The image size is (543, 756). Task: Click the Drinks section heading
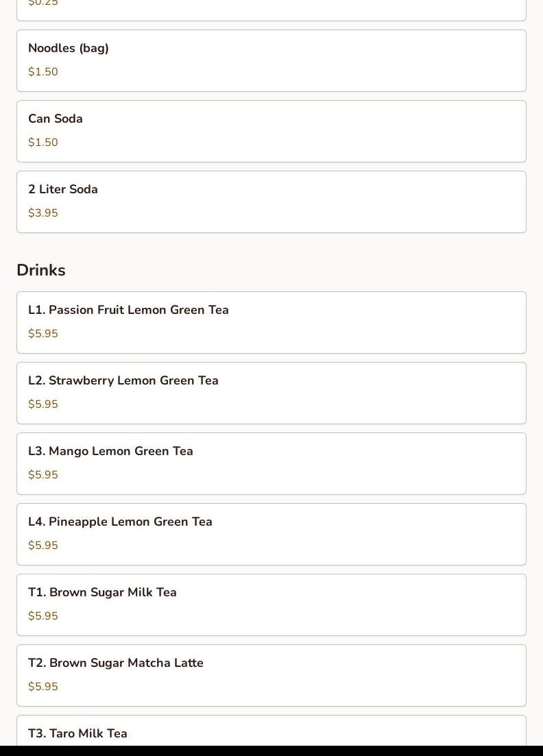(41, 270)
